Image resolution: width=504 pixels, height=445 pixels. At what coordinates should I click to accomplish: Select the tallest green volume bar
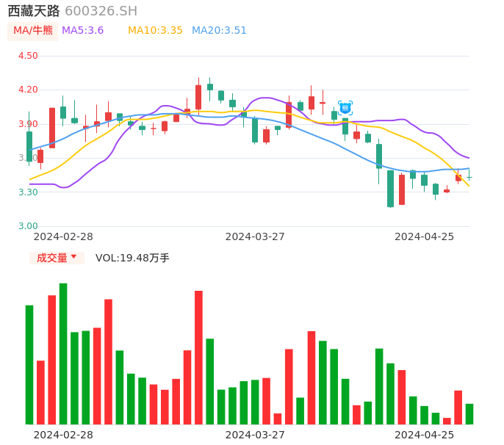point(63,353)
